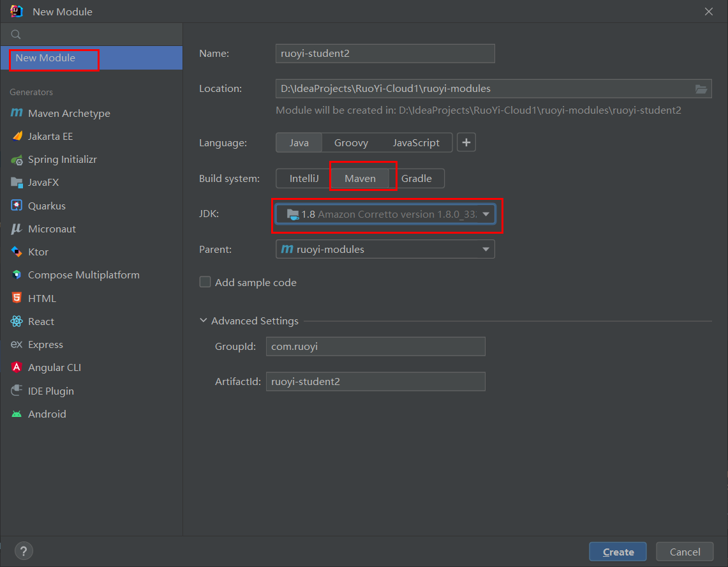Select Groovy as the language
Viewport: 728px width, 567px height.
tap(351, 142)
